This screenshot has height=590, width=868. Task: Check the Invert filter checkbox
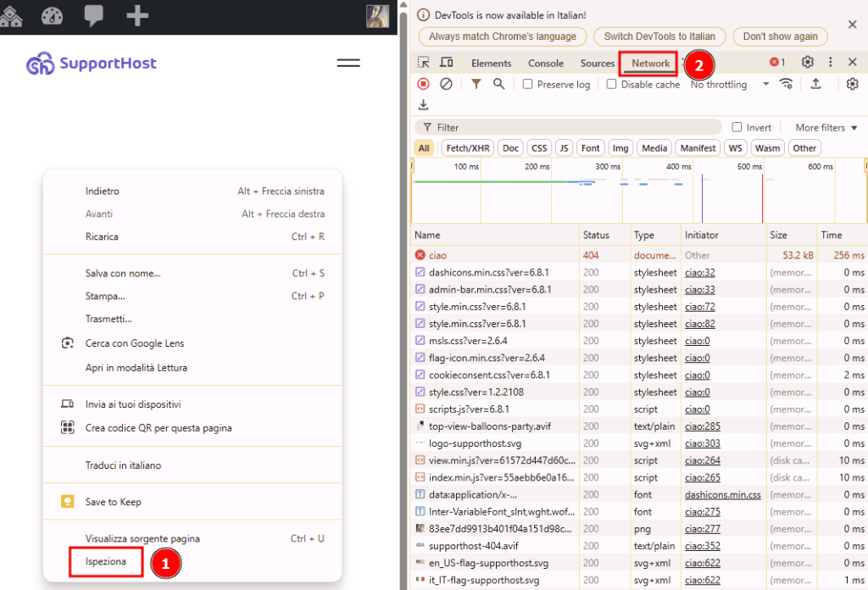(x=737, y=127)
